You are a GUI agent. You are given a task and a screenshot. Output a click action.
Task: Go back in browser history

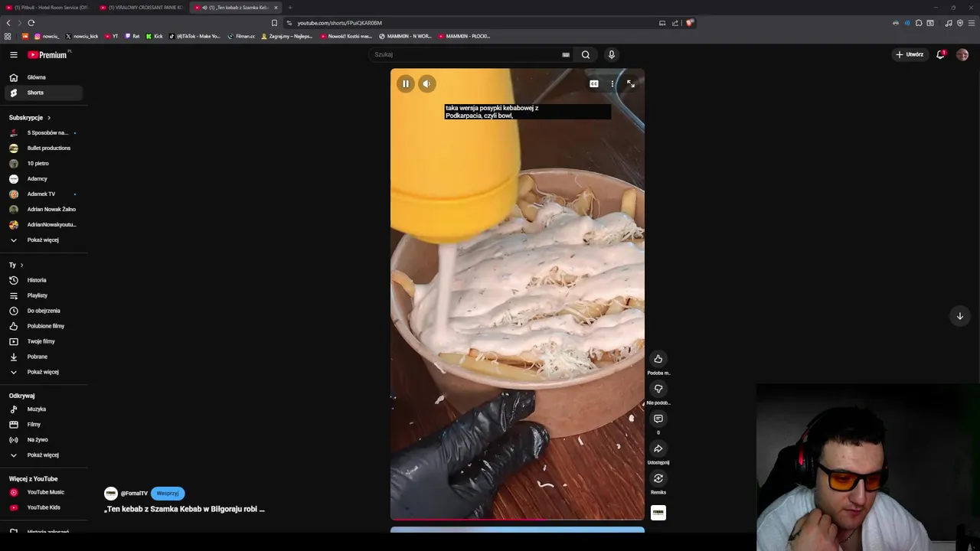pos(8,23)
